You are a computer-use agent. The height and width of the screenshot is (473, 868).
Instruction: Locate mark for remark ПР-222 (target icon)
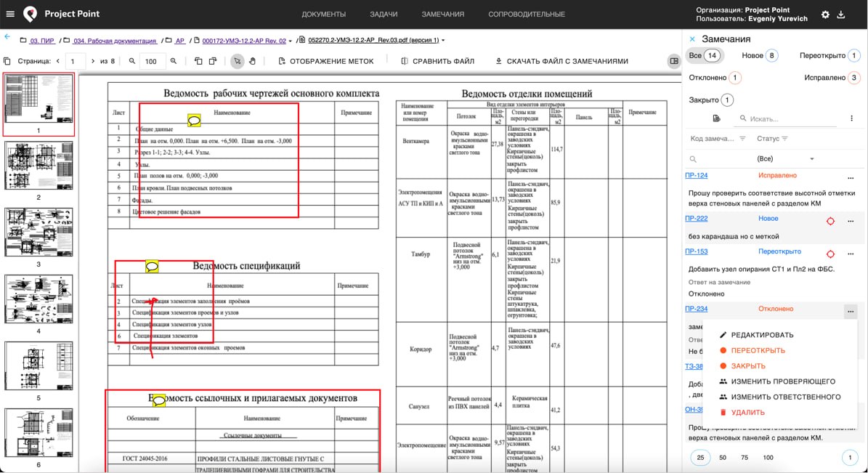(x=830, y=221)
